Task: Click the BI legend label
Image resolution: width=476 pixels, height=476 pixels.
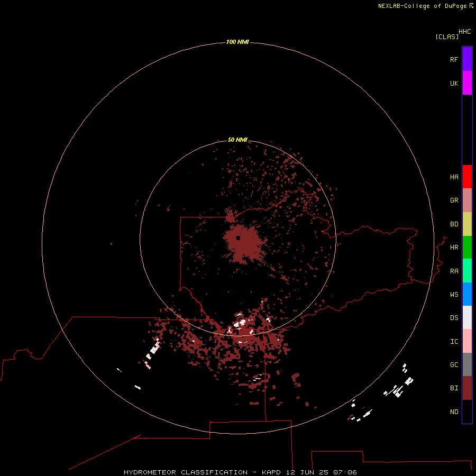Action: (x=454, y=388)
